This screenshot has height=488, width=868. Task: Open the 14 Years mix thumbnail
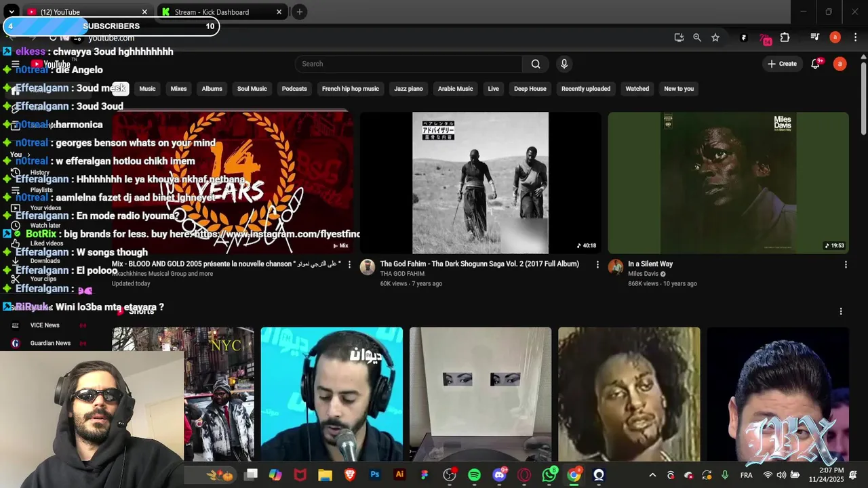pyautogui.click(x=233, y=183)
